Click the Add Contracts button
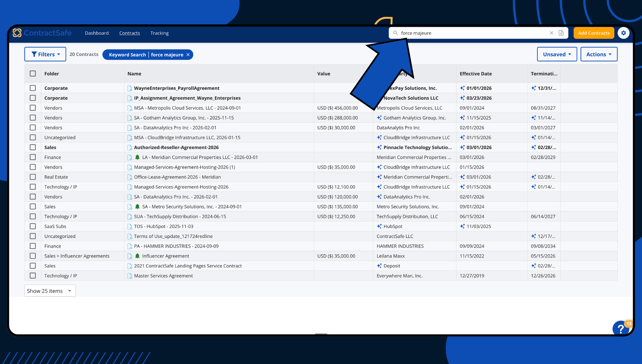642x364 pixels. point(594,33)
